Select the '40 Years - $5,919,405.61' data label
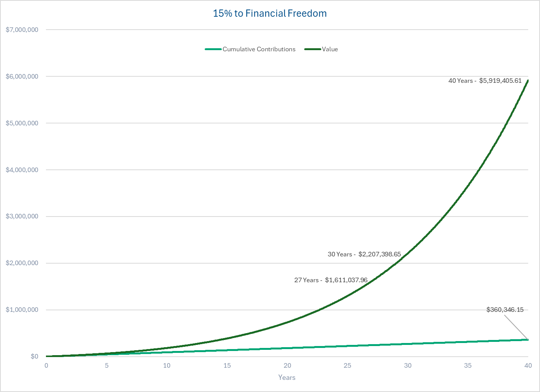Image resolution: width=540 pixels, height=392 pixels. click(x=485, y=81)
